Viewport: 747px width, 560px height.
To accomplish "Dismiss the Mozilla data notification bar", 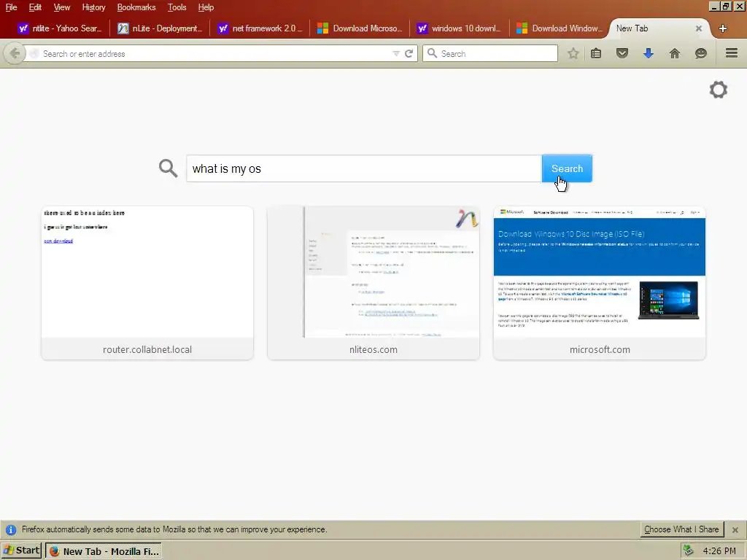I will (x=735, y=529).
